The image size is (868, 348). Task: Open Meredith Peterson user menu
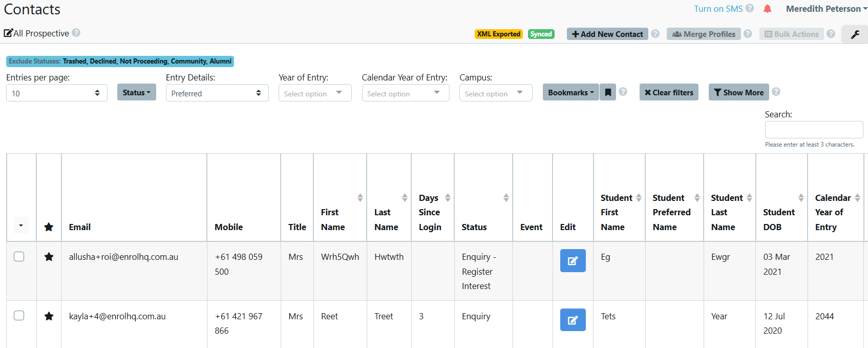(826, 9)
